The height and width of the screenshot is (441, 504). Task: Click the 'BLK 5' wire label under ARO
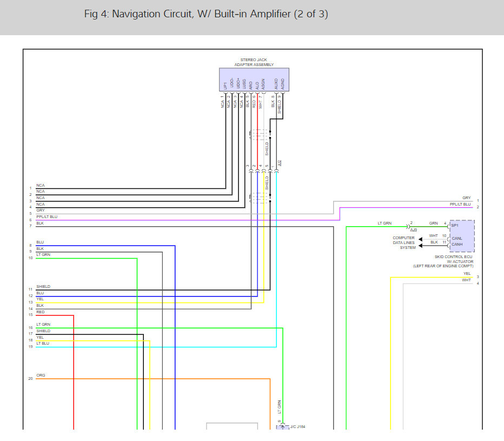click(248, 102)
